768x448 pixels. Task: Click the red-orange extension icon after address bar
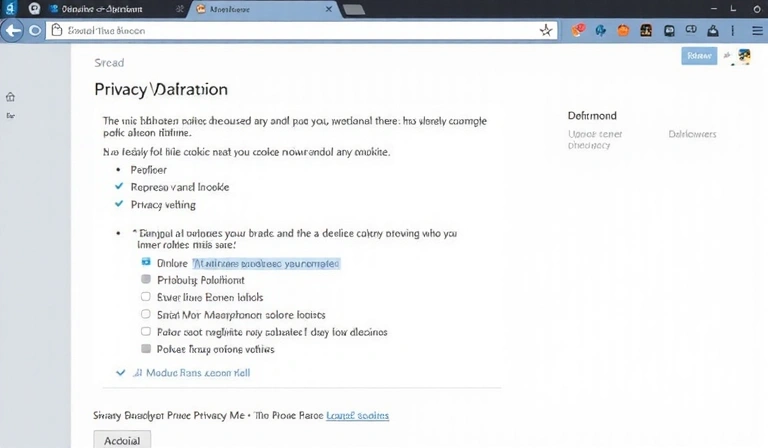(x=578, y=30)
